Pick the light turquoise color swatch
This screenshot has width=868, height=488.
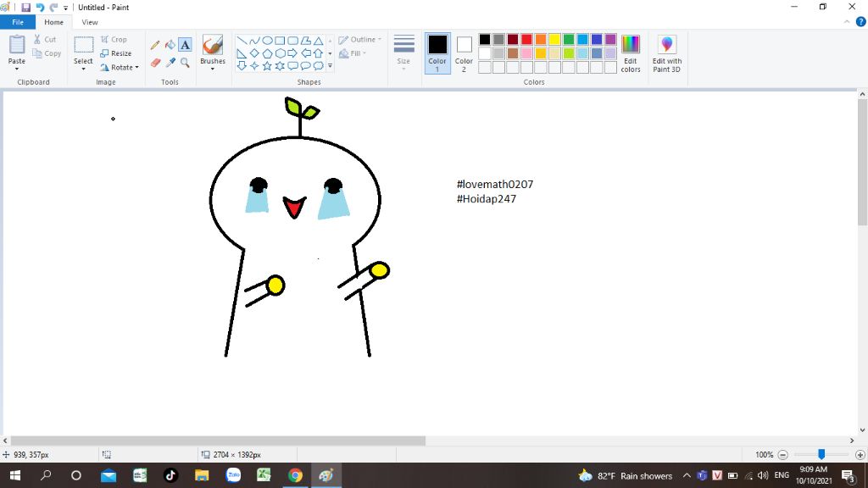(x=582, y=53)
